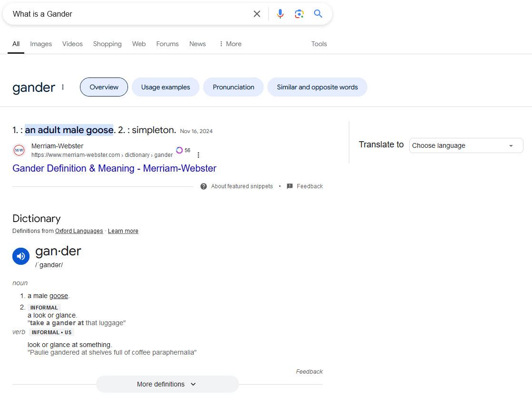Open Google Lens image search icon

(299, 14)
